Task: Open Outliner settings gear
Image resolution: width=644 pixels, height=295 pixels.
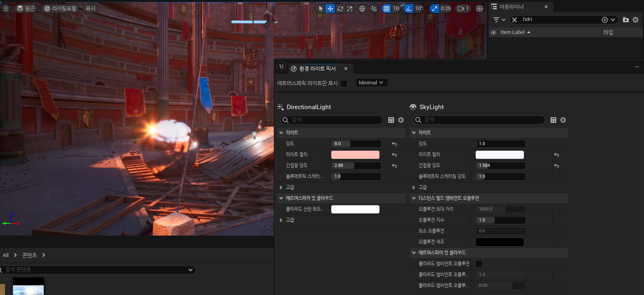Action: pos(636,20)
